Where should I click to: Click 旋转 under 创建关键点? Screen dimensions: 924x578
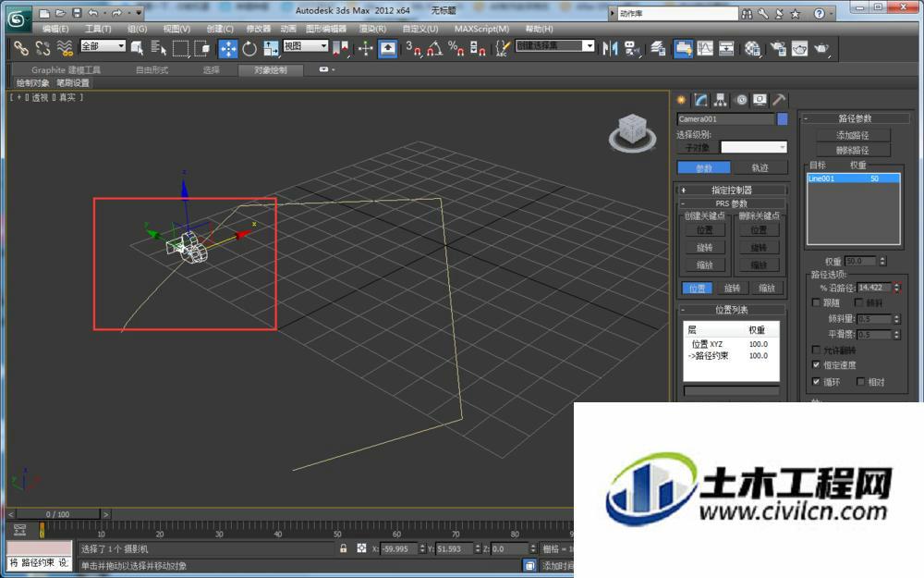(x=704, y=248)
